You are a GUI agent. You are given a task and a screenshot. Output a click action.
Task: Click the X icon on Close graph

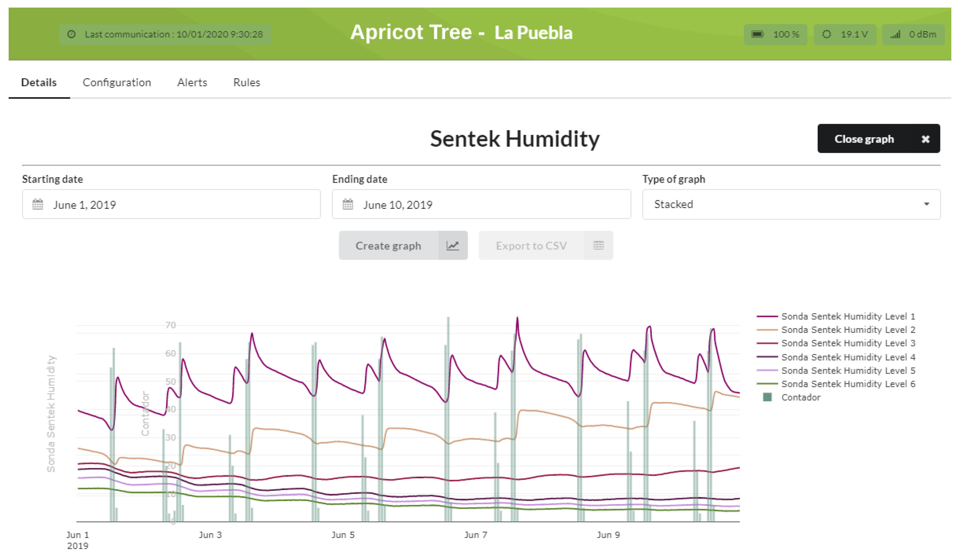click(x=925, y=139)
